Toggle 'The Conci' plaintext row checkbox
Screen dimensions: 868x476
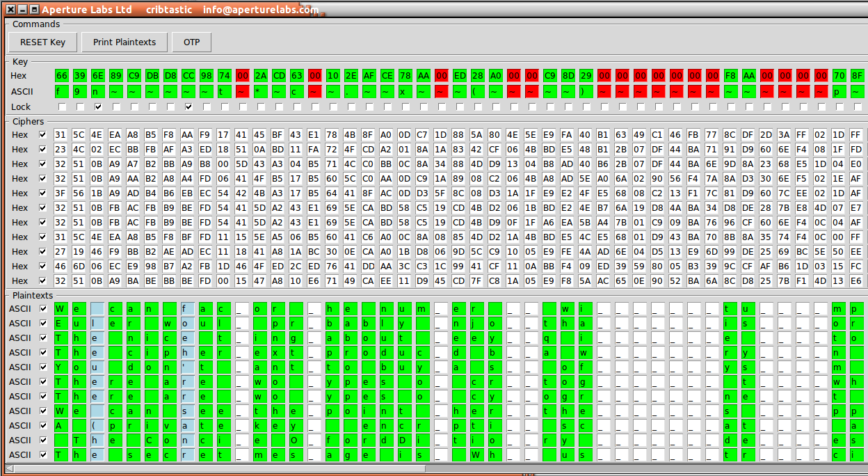(43, 440)
